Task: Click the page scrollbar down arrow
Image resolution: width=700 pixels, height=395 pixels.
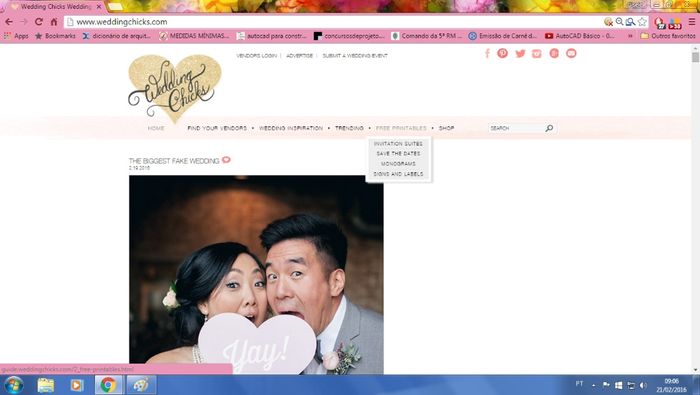Action: 695,370
